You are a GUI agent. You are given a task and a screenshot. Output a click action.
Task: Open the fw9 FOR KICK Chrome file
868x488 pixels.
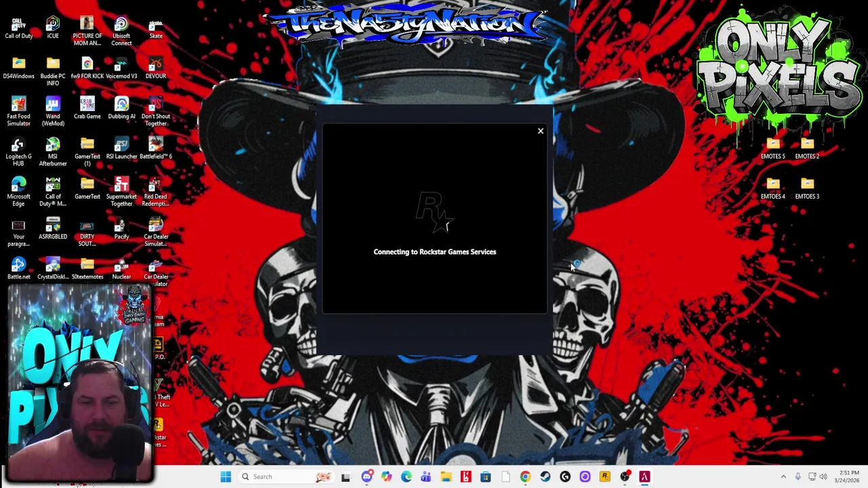[87, 68]
